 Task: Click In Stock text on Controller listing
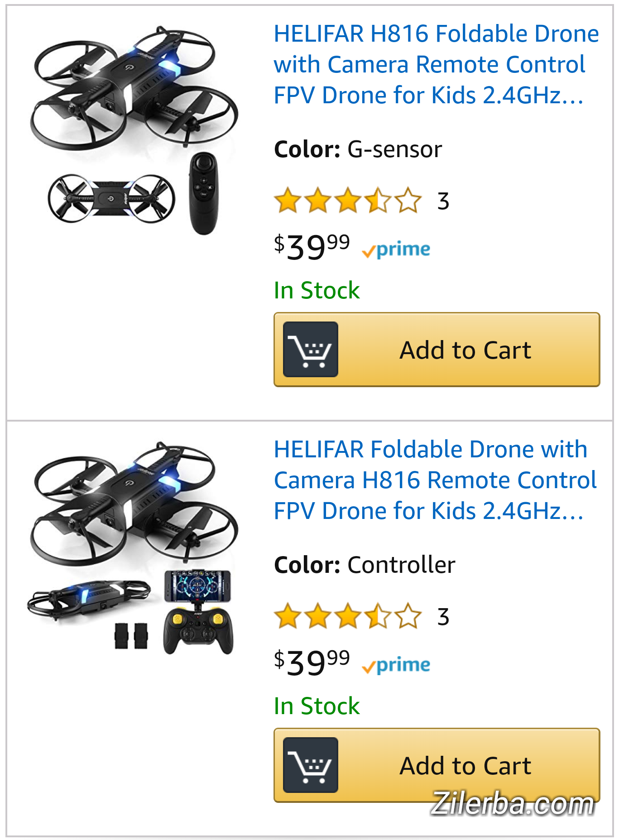(317, 706)
